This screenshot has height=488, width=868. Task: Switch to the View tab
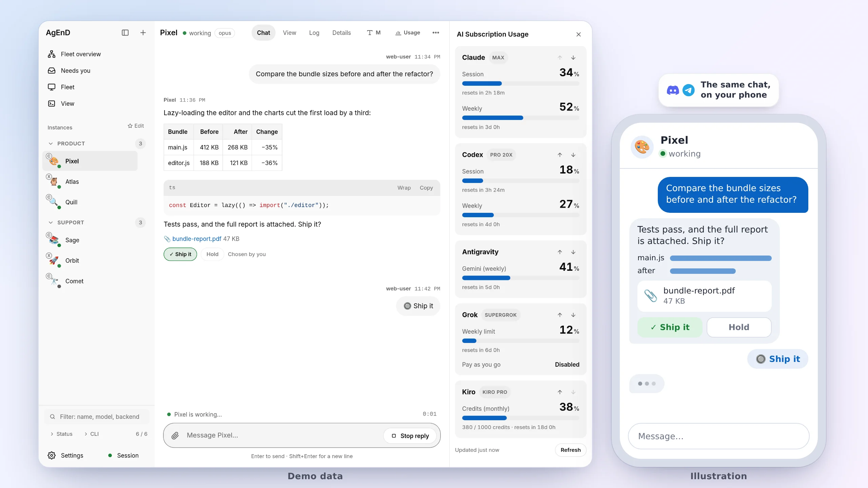[290, 33]
